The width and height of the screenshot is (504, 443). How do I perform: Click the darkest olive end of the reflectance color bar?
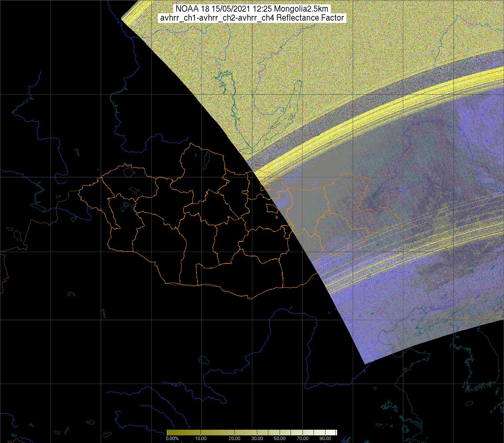(169, 432)
